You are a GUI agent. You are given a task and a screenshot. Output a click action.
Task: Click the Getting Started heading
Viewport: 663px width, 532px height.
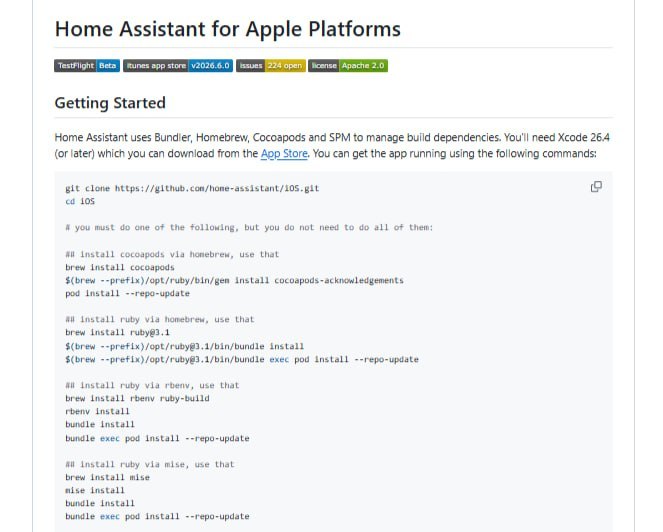click(x=110, y=103)
